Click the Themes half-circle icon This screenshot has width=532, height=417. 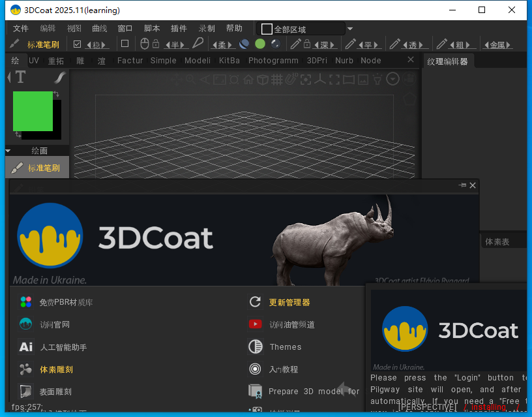click(255, 347)
